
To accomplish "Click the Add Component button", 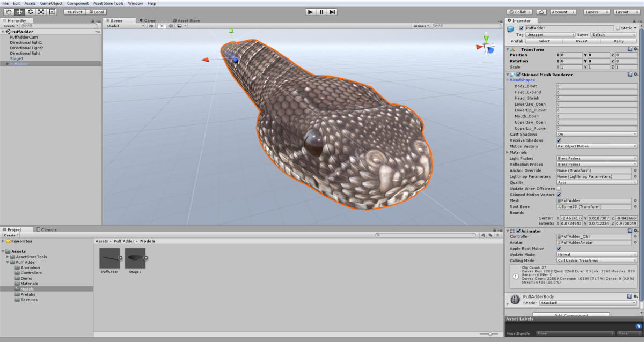I will 572,314.
